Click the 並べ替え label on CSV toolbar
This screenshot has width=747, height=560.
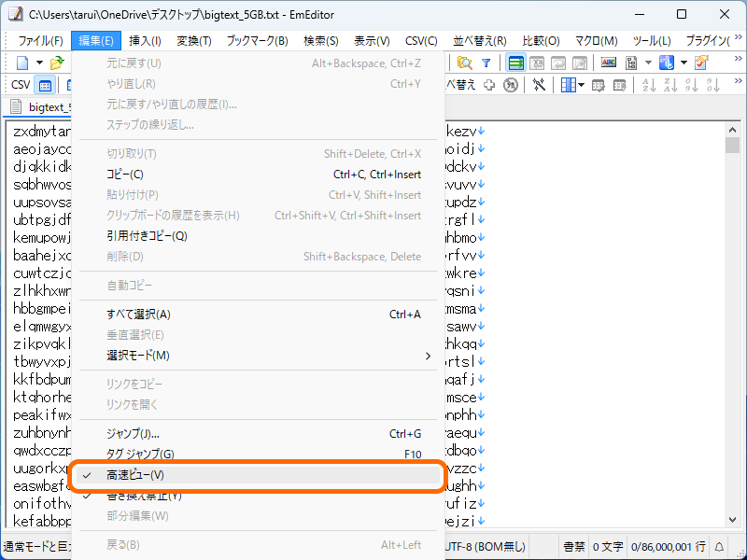tap(460, 85)
